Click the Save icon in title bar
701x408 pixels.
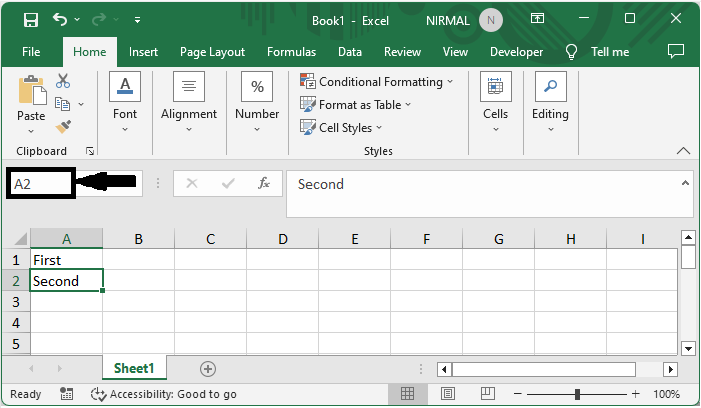click(x=31, y=19)
